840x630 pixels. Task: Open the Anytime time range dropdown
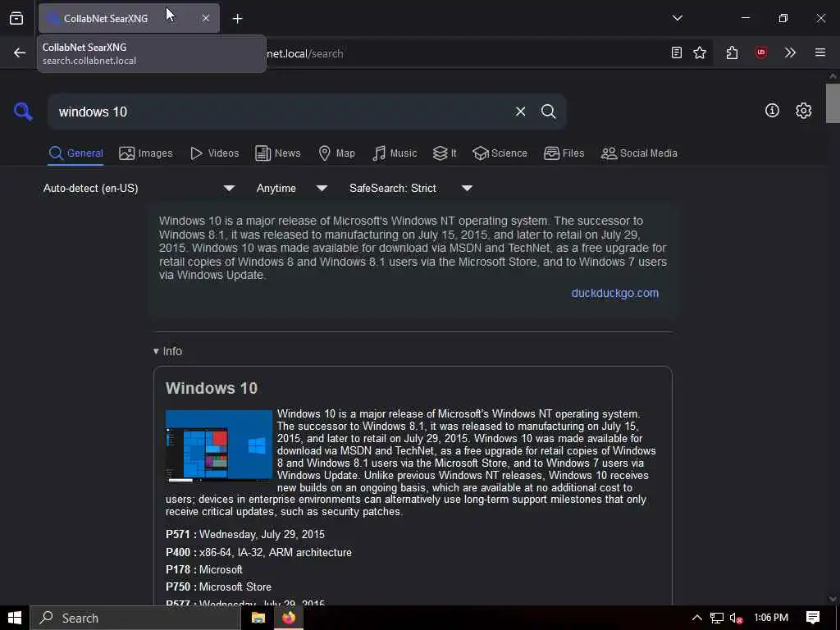(x=291, y=188)
